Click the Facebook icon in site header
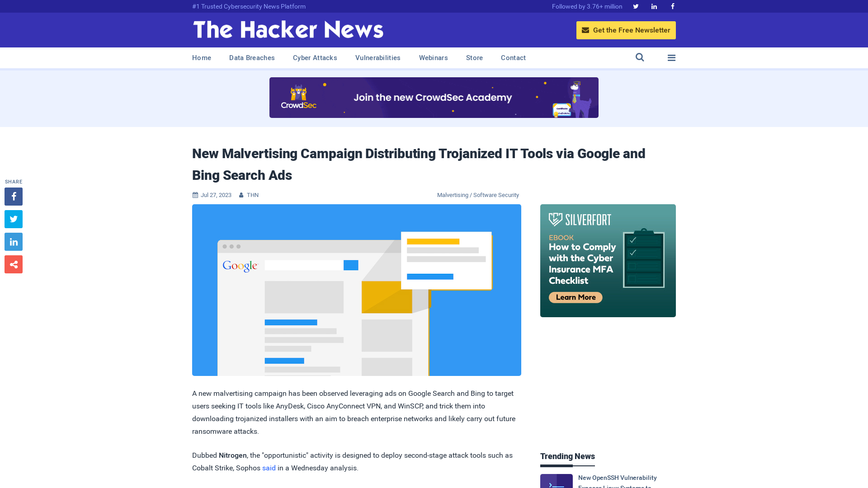 tap(672, 7)
